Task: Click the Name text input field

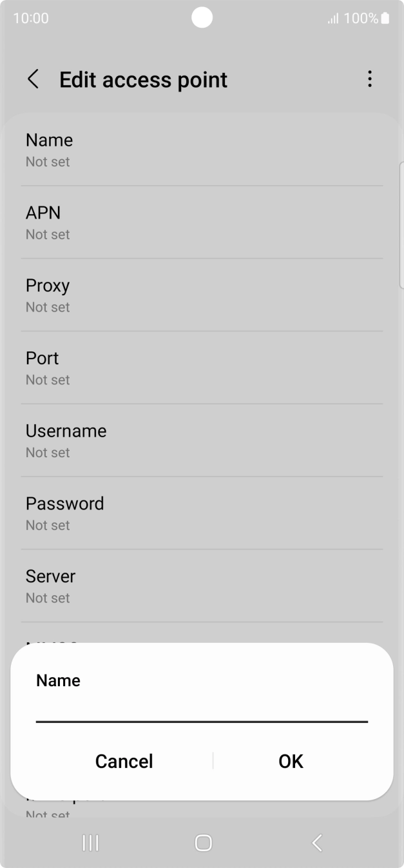Action: tap(202, 716)
